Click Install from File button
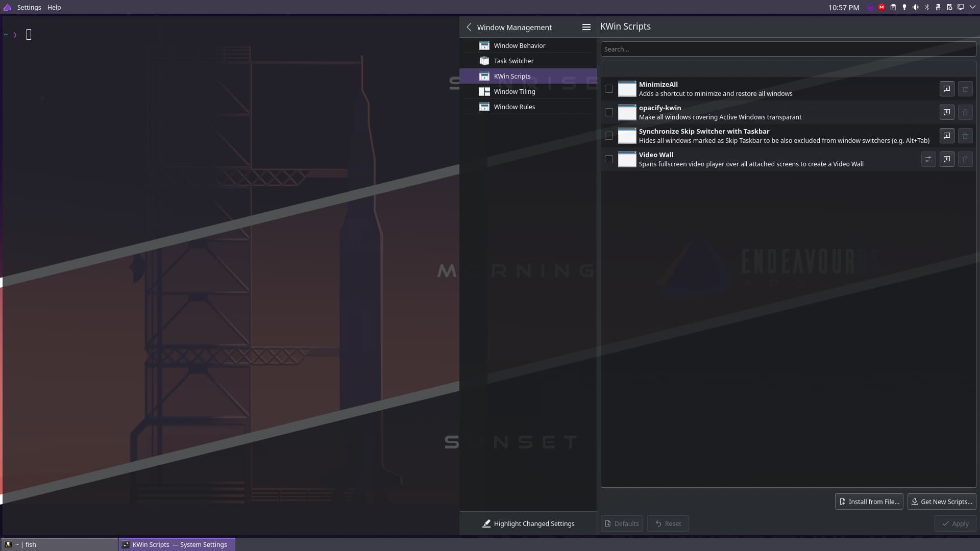The image size is (980, 551). [x=869, y=502]
